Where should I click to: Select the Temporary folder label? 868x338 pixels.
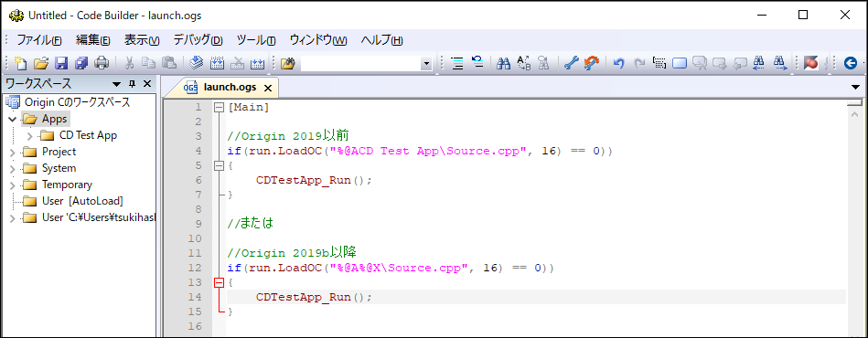(x=67, y=185)
